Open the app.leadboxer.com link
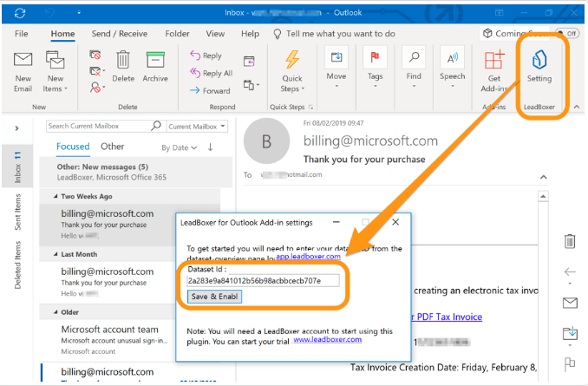 (x=308, y=256)
